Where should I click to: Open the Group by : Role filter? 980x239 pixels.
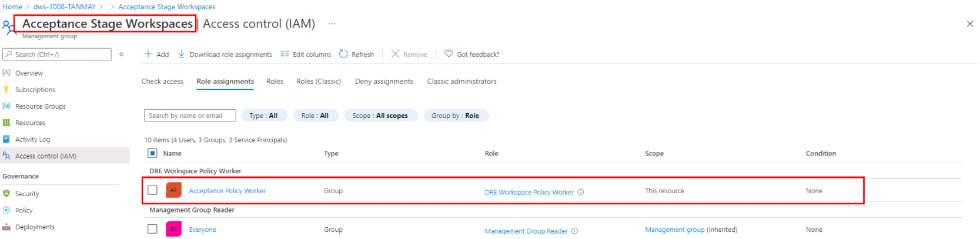pyautogui.click(x=456, y=116)
